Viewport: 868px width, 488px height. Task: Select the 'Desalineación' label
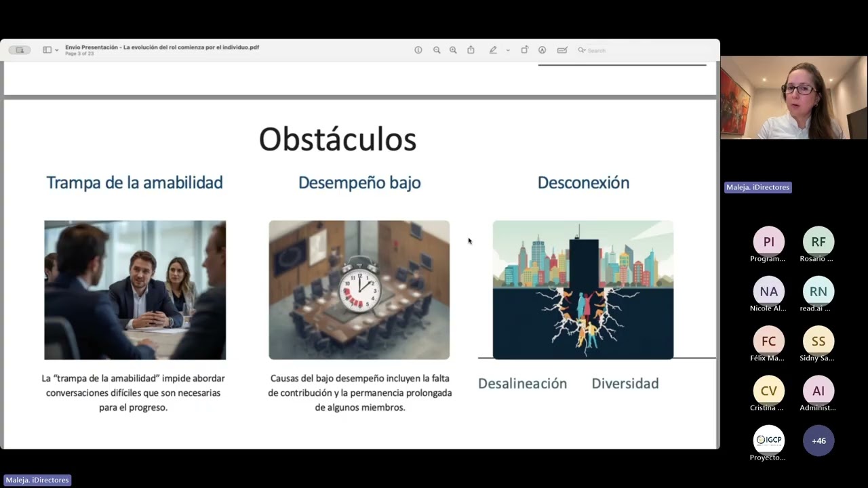point(522,384)
